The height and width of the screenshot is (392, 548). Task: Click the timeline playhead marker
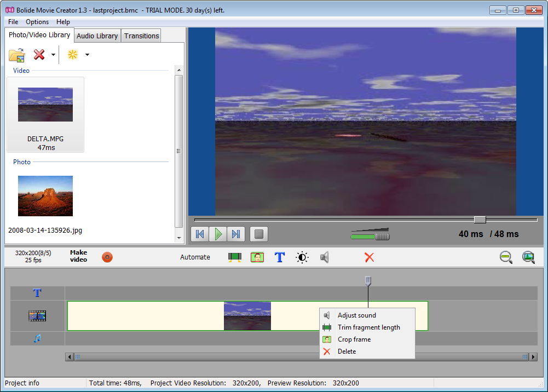click(x=368, y=280)
